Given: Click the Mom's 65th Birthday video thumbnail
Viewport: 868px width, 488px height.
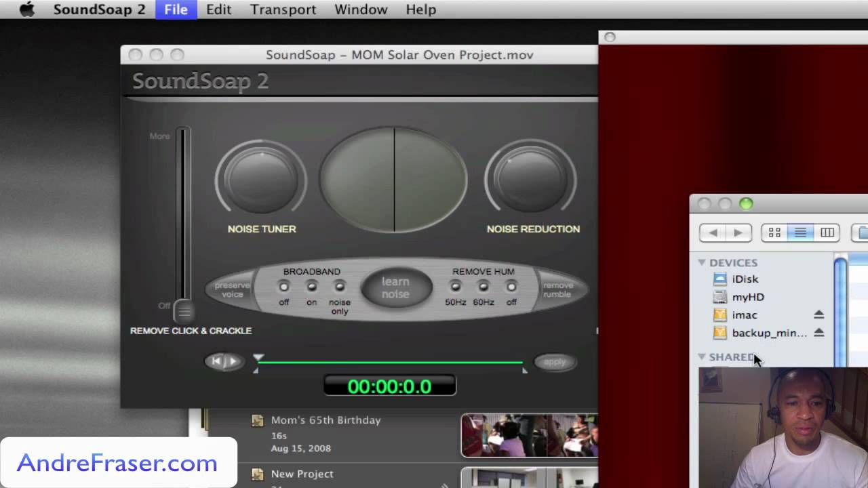Looking at the screenshot, I should tap(529, 435).
